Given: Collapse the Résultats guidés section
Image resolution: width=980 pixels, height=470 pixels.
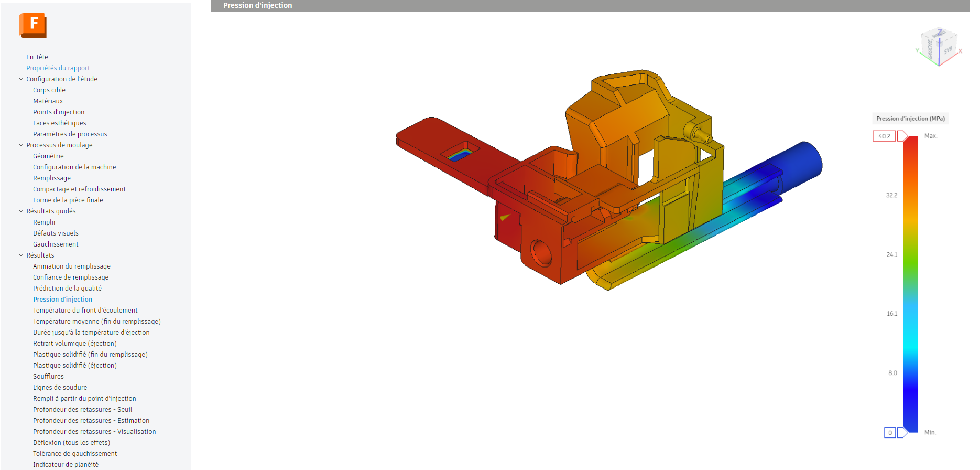Looking at the screenshot, I should pyautogui.click(x=21, y=211).
